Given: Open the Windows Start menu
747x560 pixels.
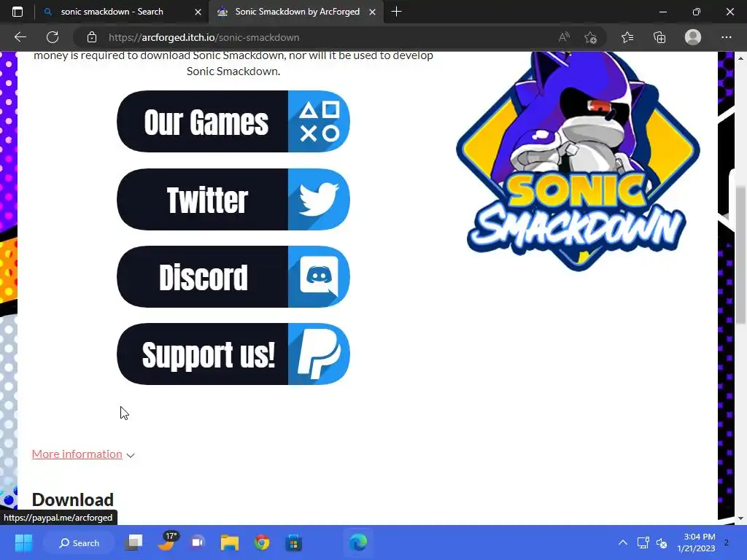Looking at the screenshot, I should pos(23,542).
